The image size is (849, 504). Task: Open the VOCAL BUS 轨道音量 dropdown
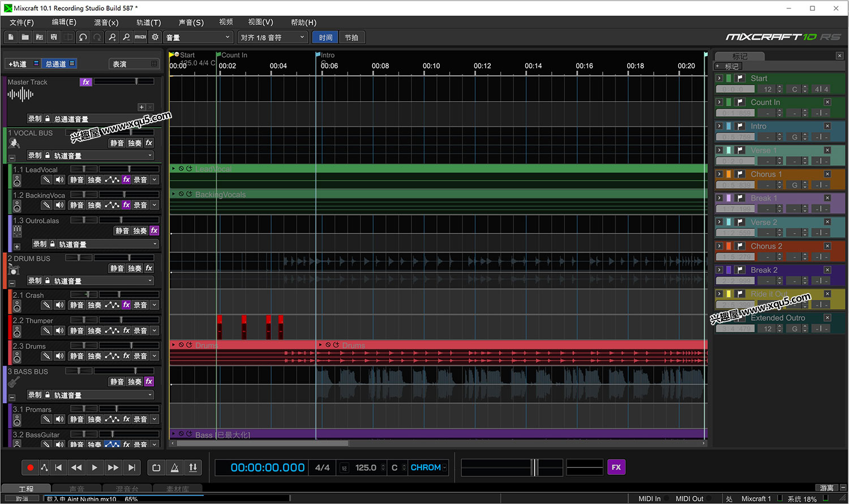(103, 156)
